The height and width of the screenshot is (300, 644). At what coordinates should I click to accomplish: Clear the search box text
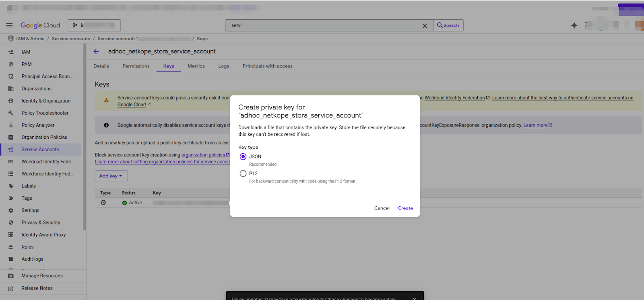tap(425, 26)
